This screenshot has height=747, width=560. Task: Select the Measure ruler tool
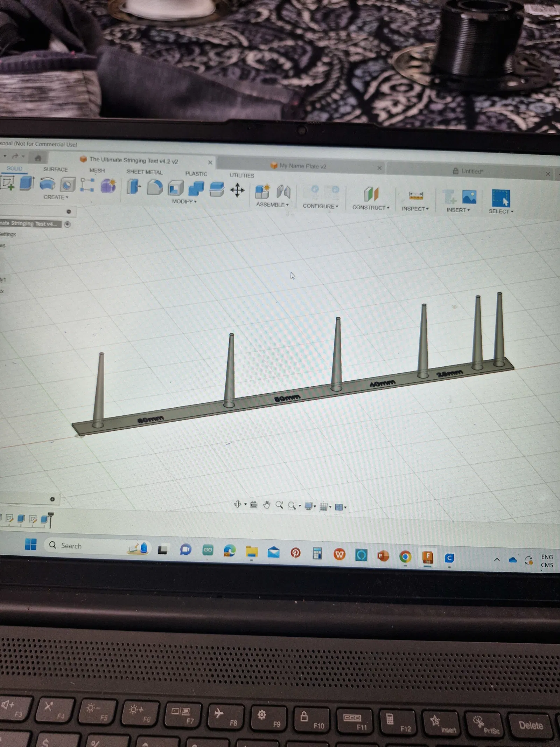click(x=416, y=195)
